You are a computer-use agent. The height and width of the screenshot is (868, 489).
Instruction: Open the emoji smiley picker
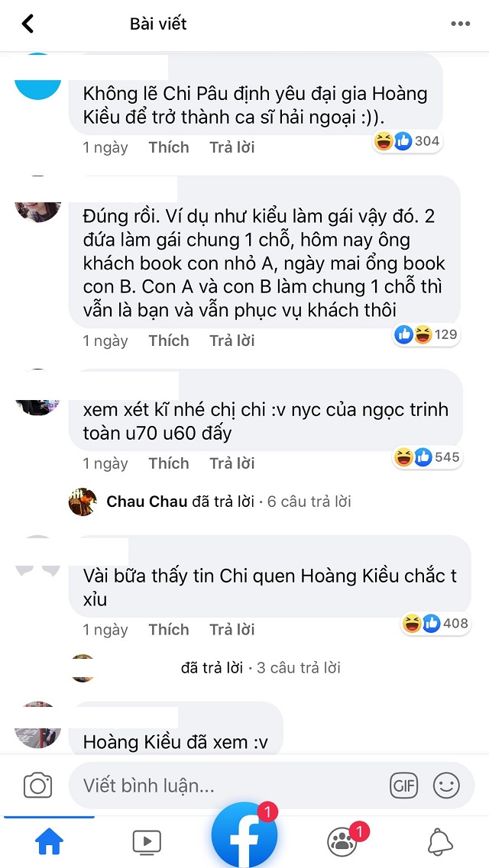pyautogui.click(x=446, y=786)
